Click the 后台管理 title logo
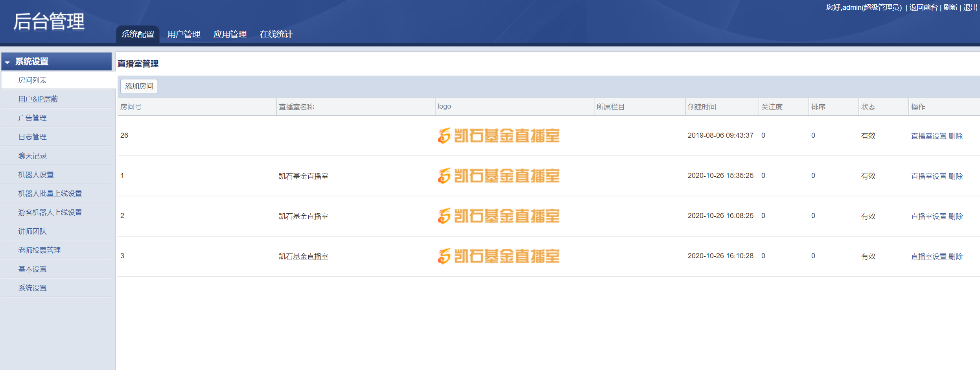 point(49,21)
